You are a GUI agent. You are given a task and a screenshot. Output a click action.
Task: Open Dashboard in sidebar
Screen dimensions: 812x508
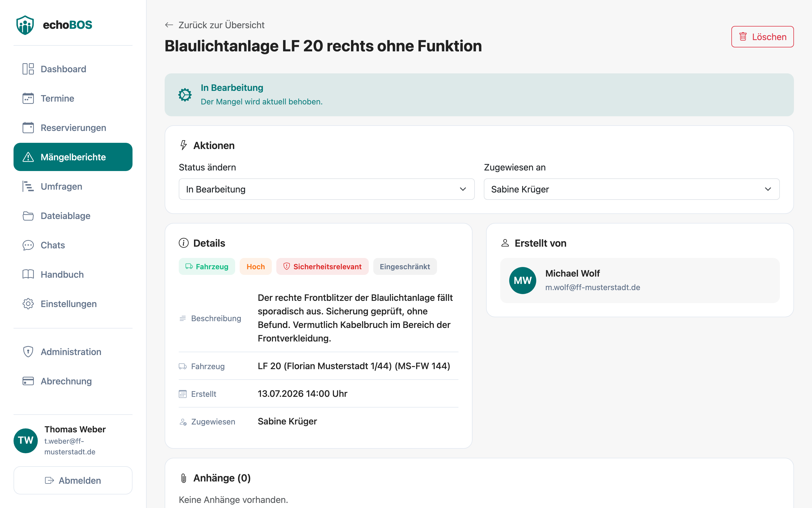click(x=73, y=69)
